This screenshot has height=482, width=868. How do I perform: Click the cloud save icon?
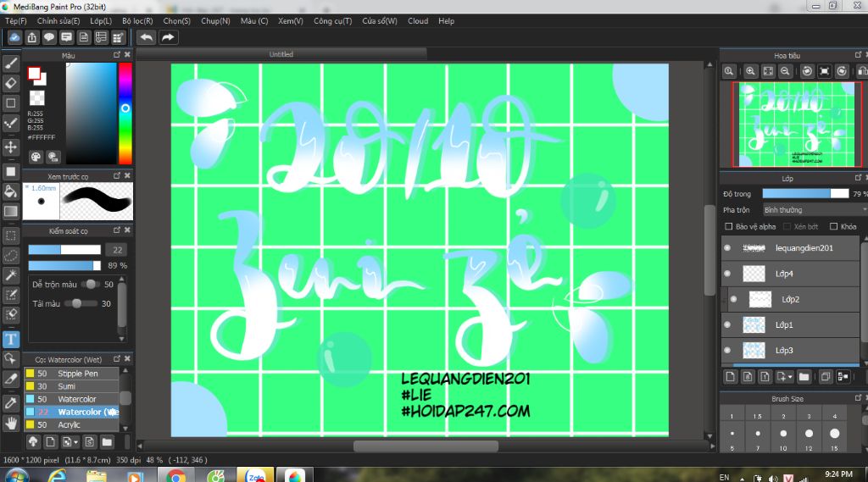14,37
